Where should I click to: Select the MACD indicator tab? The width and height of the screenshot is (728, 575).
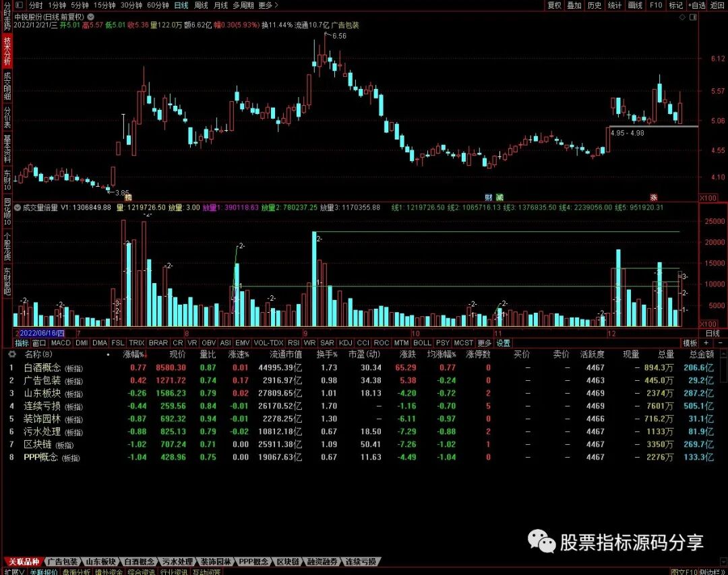click(x=61, y=342)
